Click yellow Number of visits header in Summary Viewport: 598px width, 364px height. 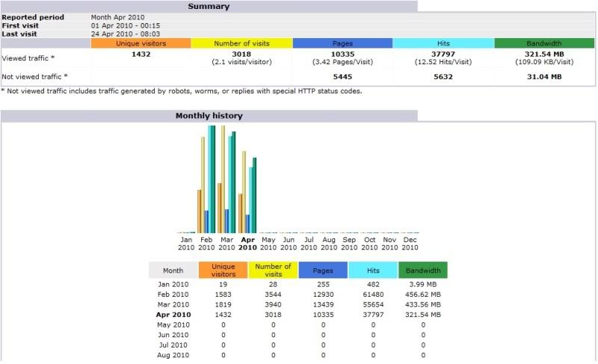241,43
